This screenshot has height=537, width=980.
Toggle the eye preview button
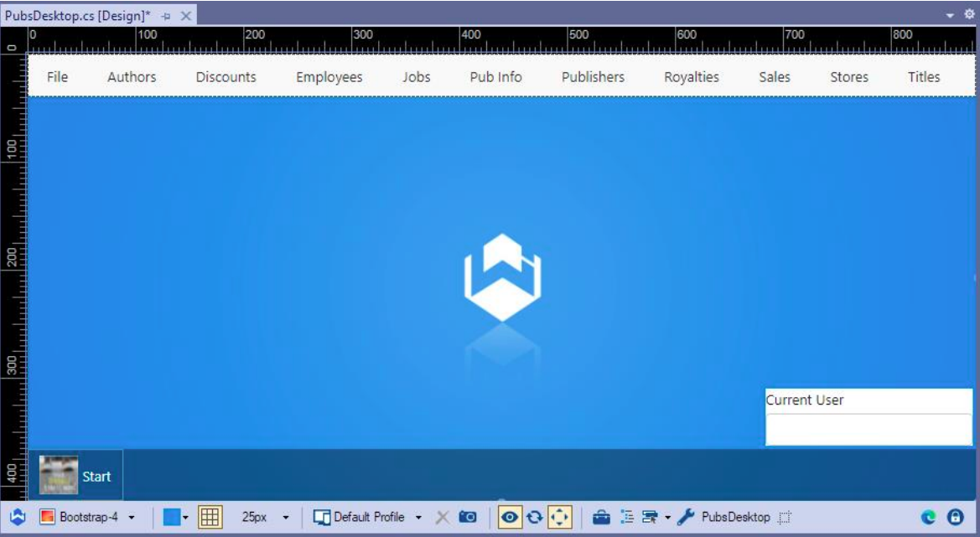tap(510, 517)
